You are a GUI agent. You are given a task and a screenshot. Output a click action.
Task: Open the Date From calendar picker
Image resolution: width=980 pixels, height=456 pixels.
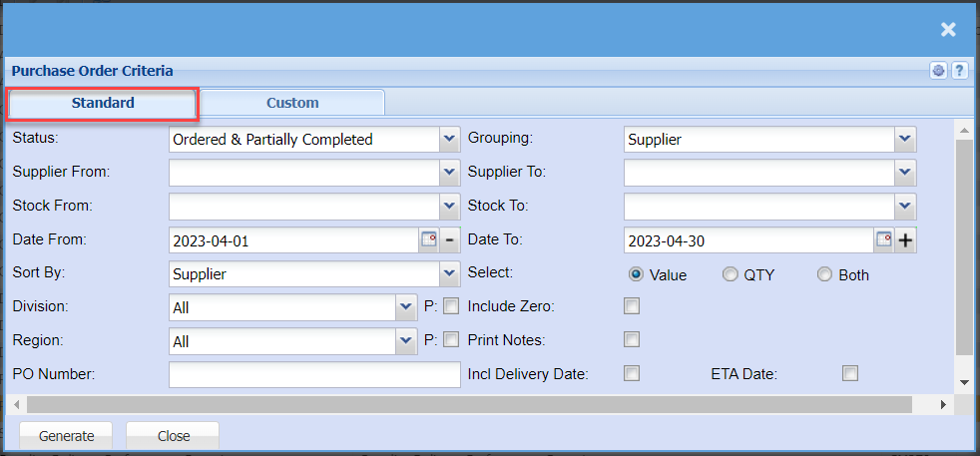pos(429,239)
